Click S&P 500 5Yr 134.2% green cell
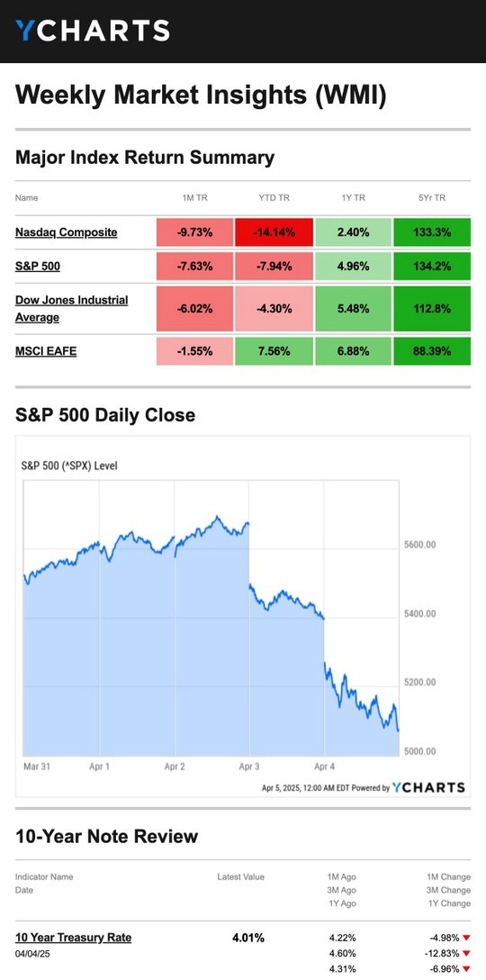 pyautogui.click(x=432, y=267)
